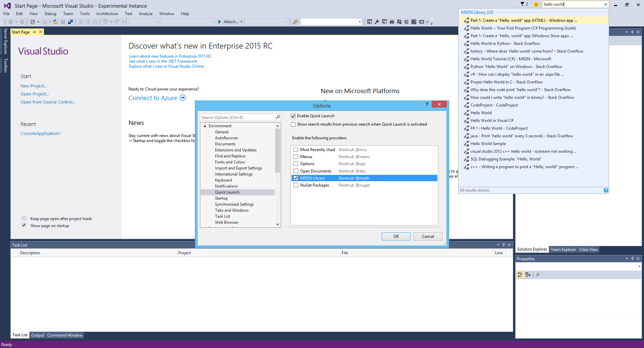Click the help question mark in Options dialog
The image size is (644, 348).
(x=427, y=105)
